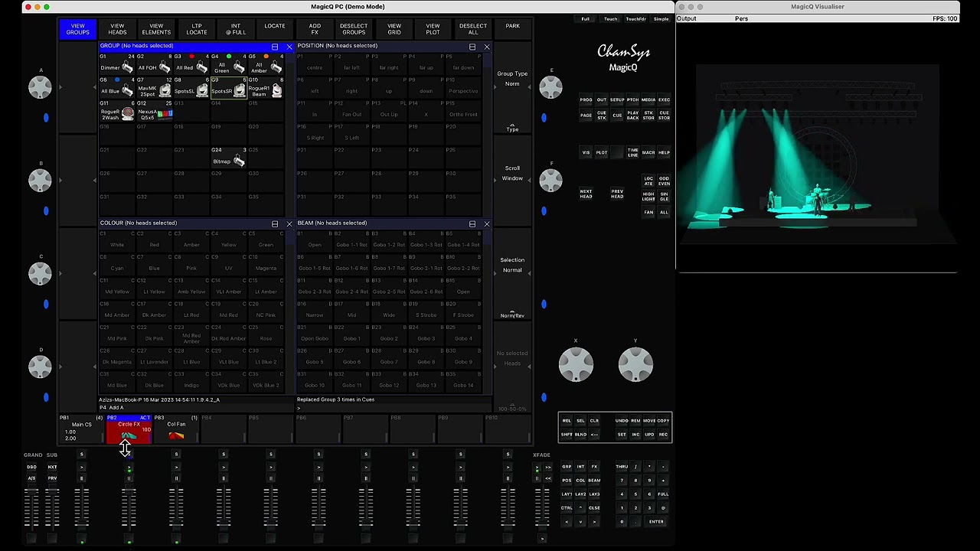Click the X encoder wheel
The width and height of the screenshot is (980, 551).
pyautogui.click(x=576, y=364)
